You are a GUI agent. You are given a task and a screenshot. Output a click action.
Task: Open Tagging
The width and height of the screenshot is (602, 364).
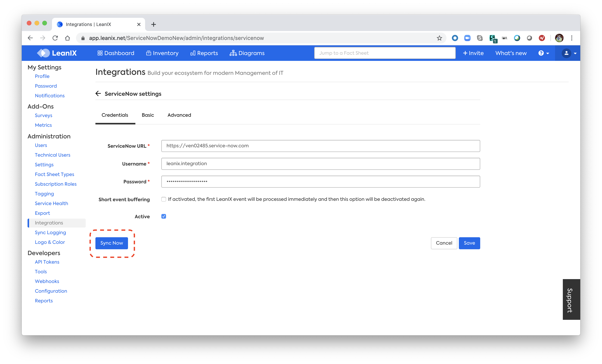point(44,194)
